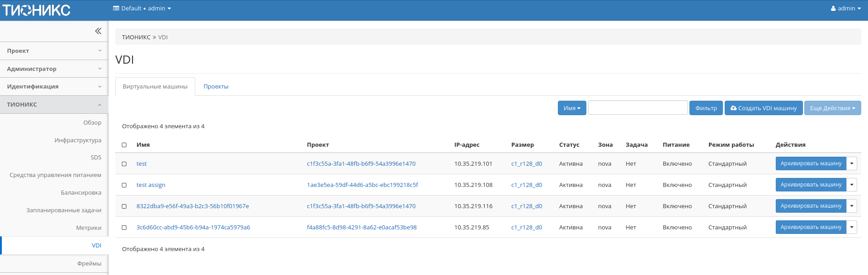Click the ТИОНИКС logo
The width and height of the screenshot is (868, 275).
(37, 10)
